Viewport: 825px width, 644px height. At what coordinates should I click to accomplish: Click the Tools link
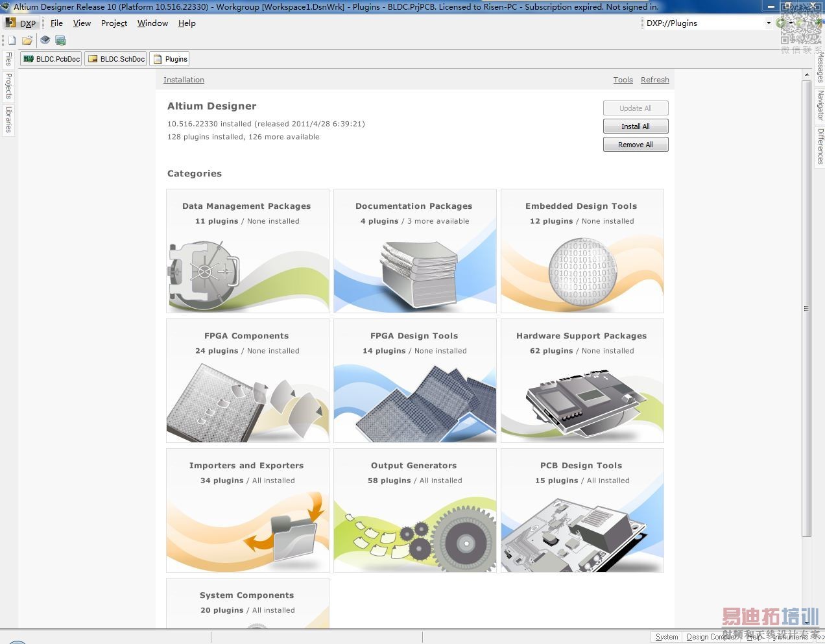click(623, 80)
